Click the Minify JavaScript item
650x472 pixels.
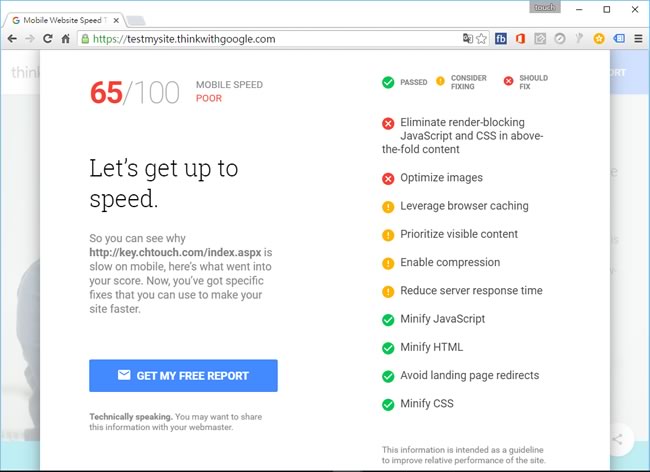(x=433, y=319)
